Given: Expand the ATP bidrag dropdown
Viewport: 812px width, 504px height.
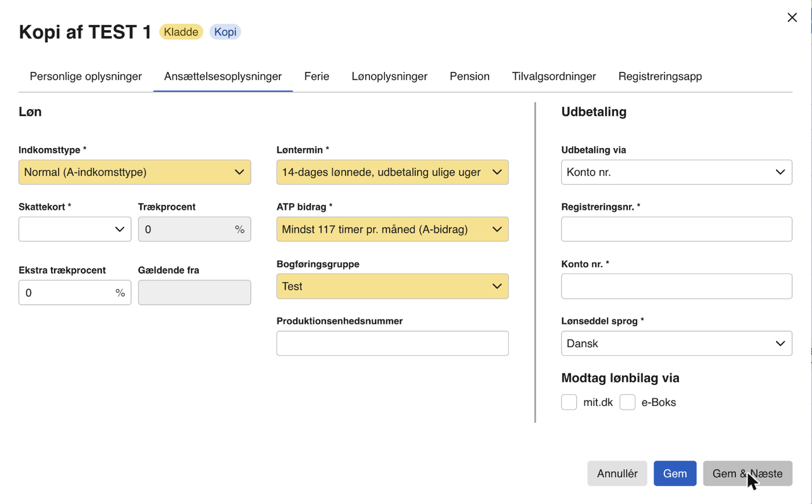Looking at the screenshot, I should tap(392, 229).
